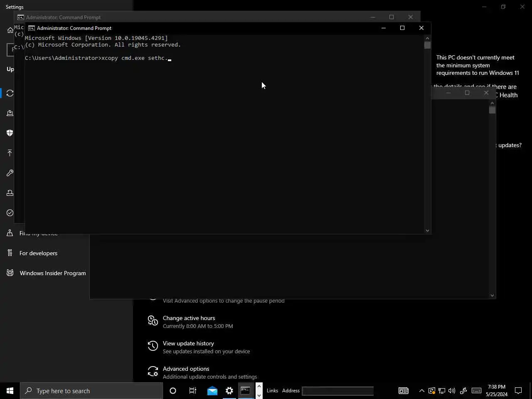
Task: Click the update history clock icon
Action: 153,346
